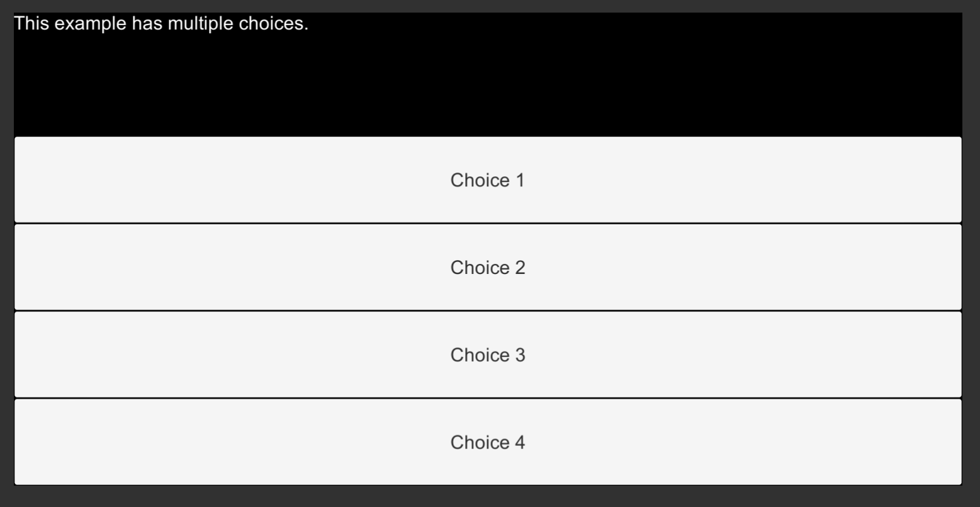Select the Choice 2 button

point(487,268)
